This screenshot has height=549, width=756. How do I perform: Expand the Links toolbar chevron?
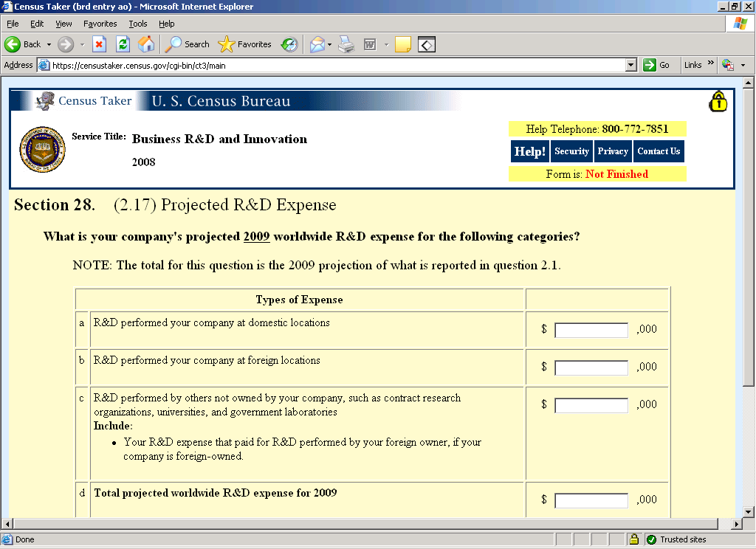coord(711,64)
